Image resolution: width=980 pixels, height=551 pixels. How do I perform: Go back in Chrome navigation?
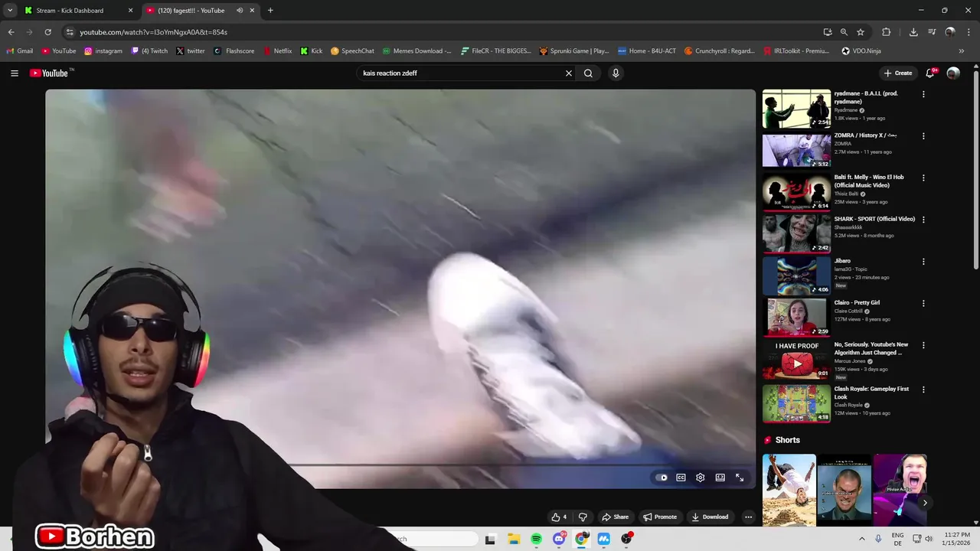point(11,32)
